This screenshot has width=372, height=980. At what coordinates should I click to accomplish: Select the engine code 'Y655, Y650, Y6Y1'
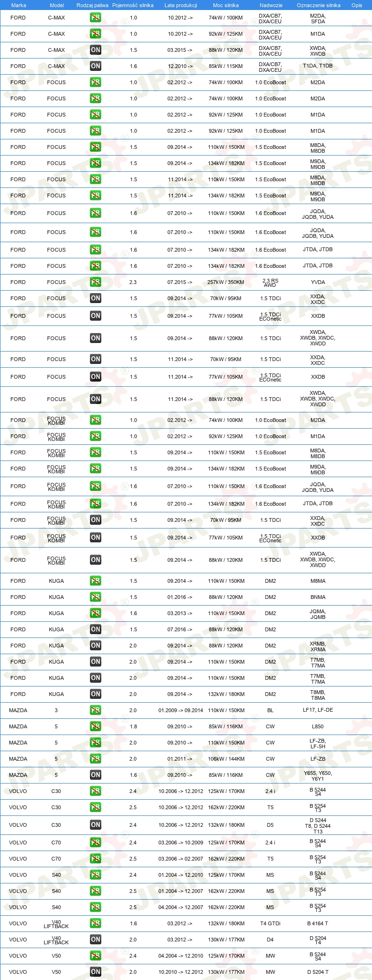318,776
